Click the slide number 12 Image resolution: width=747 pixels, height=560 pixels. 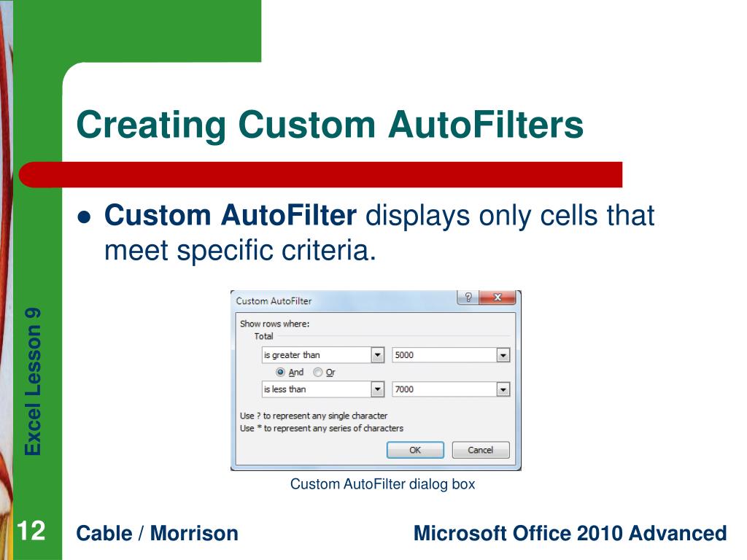click(x=31, y=531)
